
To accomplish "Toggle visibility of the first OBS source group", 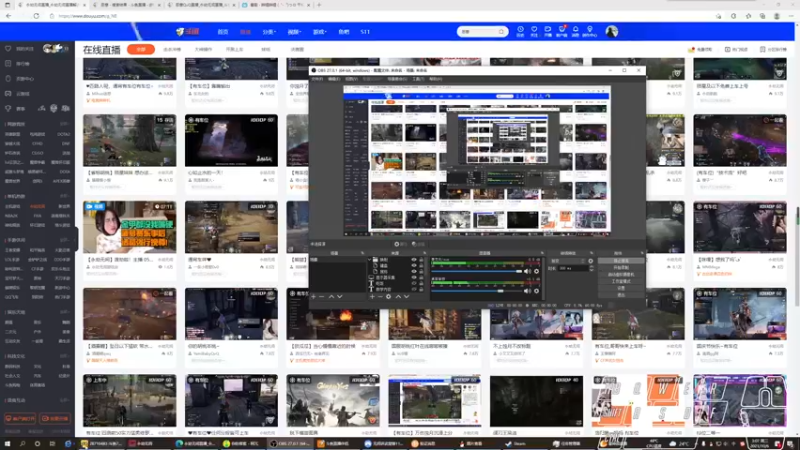I will pyautogui.click(x=414, y=260).
